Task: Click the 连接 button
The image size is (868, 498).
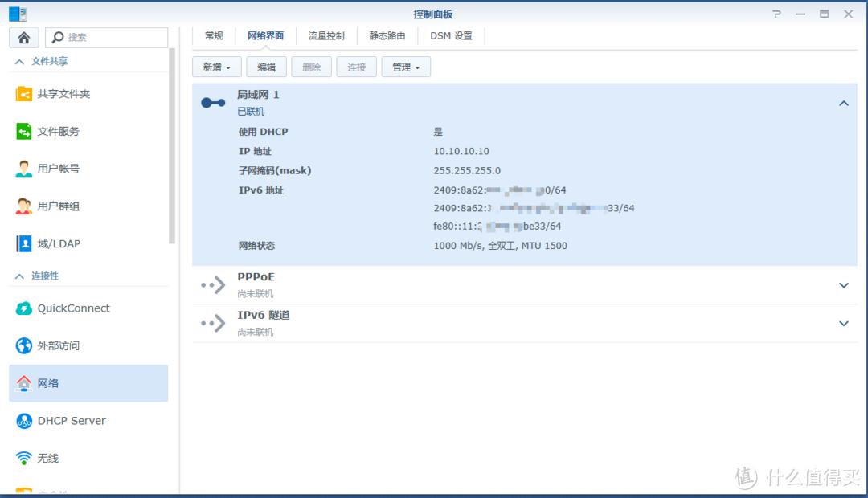Action: point(357,67)
